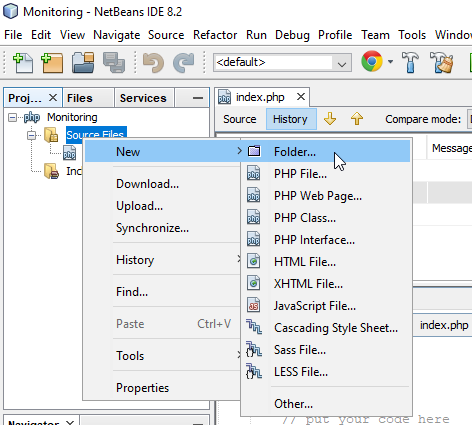
Task: Choose Find... in the context menu
Action: [x=132, y=292]
